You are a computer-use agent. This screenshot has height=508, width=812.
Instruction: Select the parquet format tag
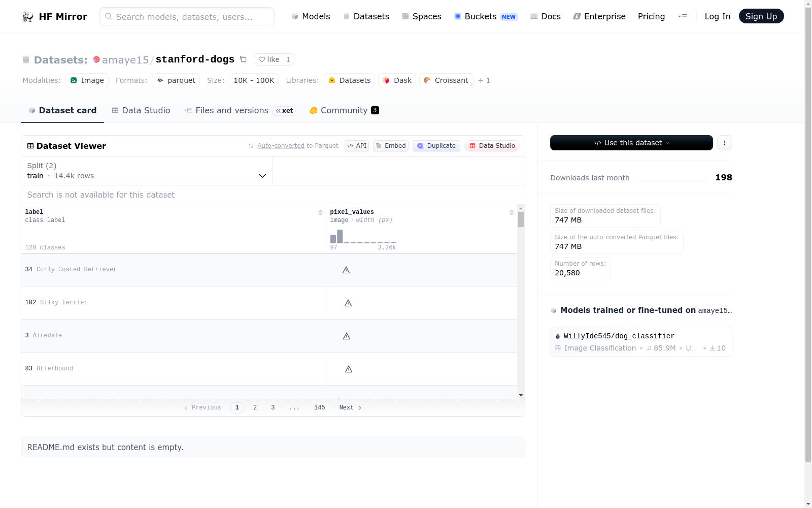point(176,80)
